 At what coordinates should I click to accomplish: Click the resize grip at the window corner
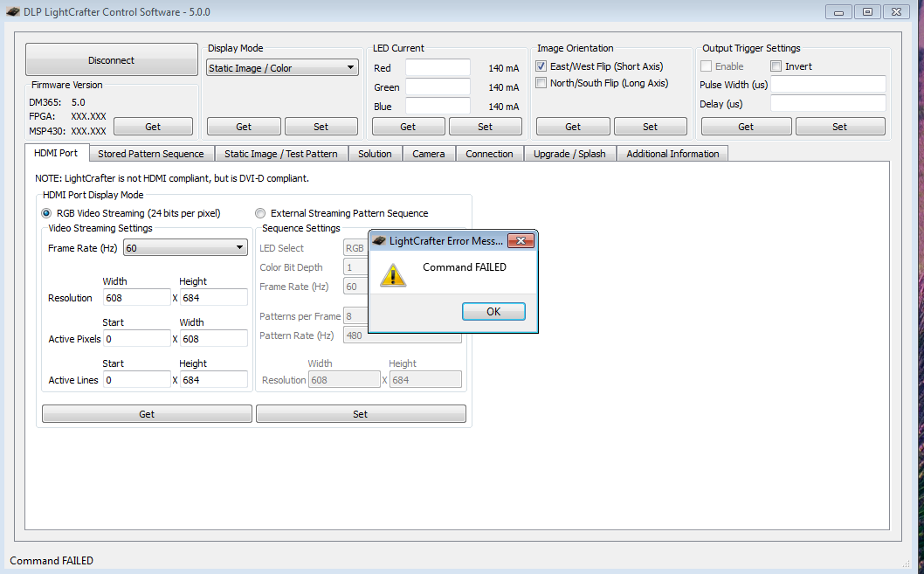pos(907,564)
